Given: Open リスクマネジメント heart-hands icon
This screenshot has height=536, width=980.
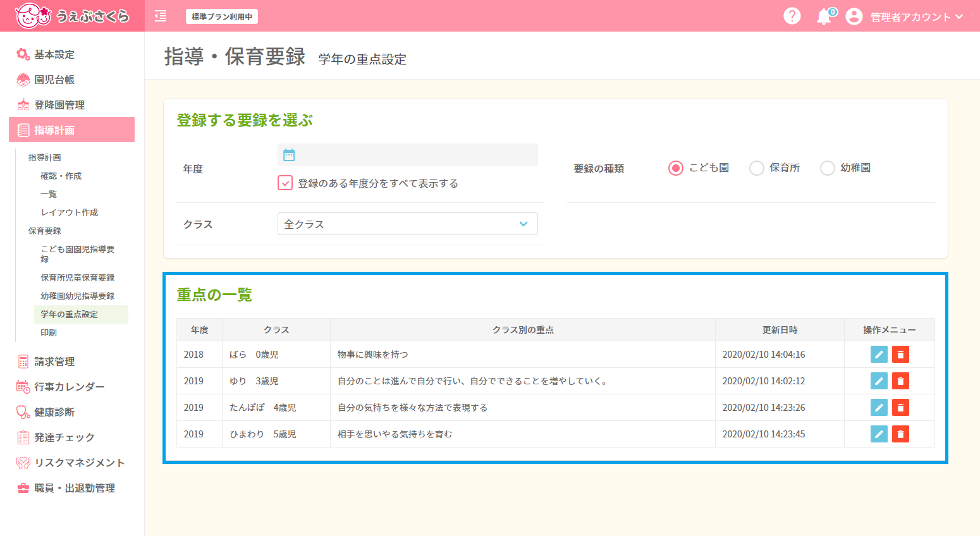Looking at the screenshot, I should pyautogui.click(x=23, y=463).
